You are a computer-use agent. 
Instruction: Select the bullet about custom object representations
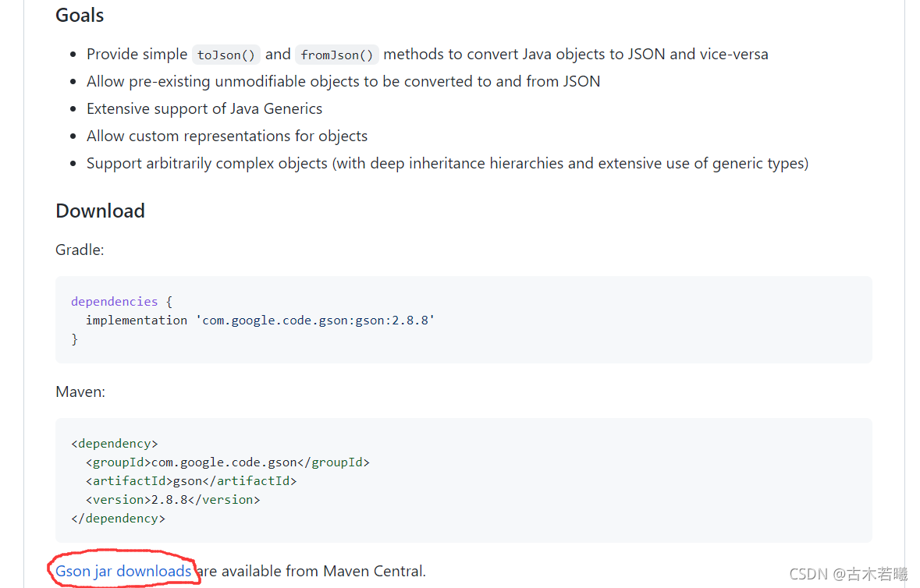(227, 136)
